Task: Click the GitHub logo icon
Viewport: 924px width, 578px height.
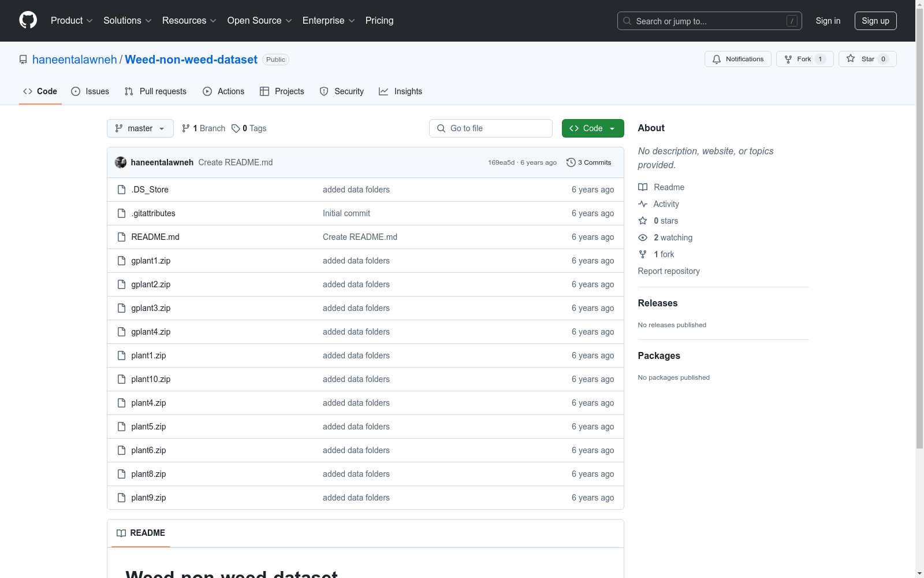Action: coord(28,20)
